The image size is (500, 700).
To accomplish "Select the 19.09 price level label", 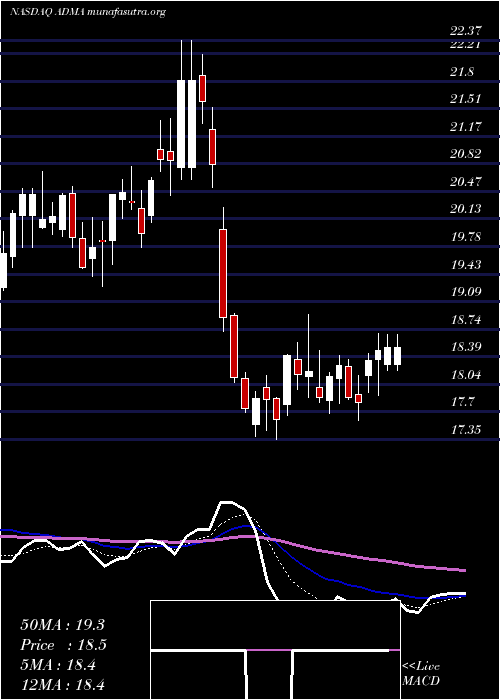I will pyautogui.click(x=466, y=292).
